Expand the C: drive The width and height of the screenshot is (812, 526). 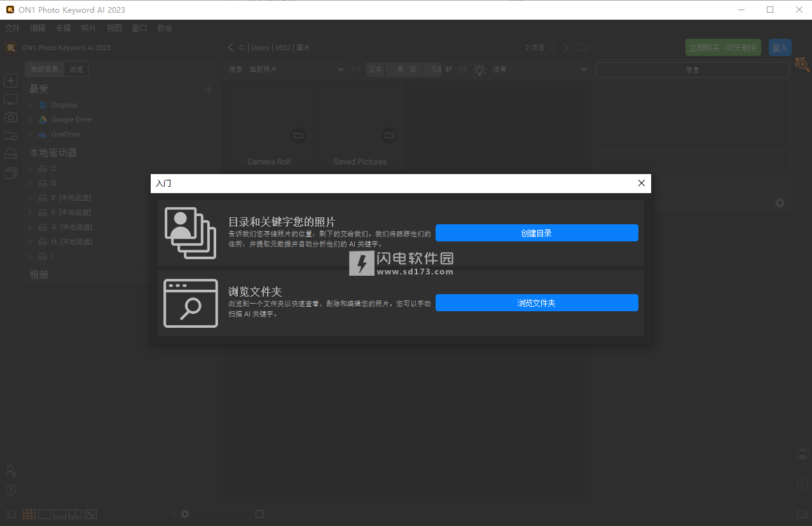point(30,169)
